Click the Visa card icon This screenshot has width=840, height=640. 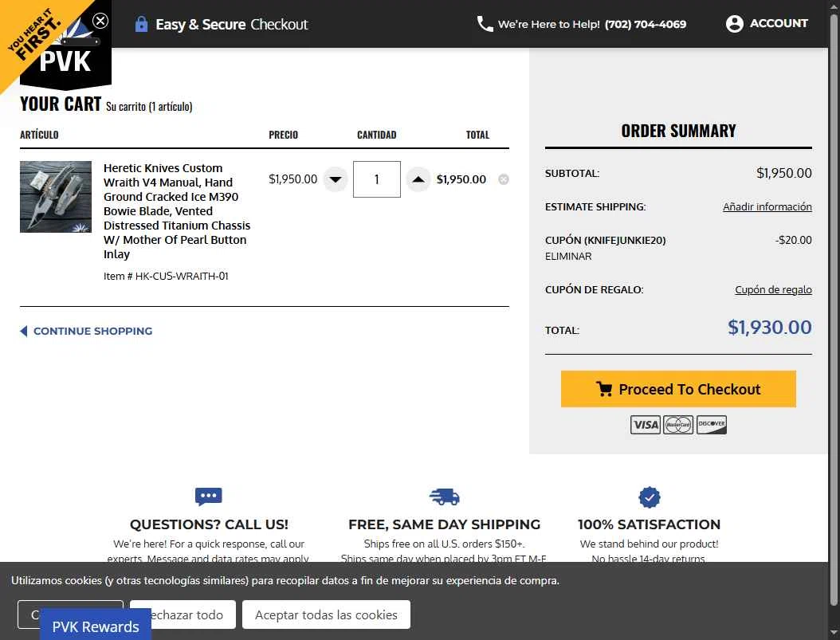click(645, 425)
